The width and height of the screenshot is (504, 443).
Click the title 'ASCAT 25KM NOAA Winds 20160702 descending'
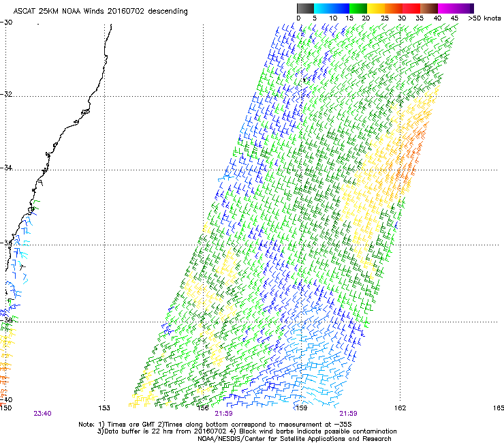coord(100,12)
